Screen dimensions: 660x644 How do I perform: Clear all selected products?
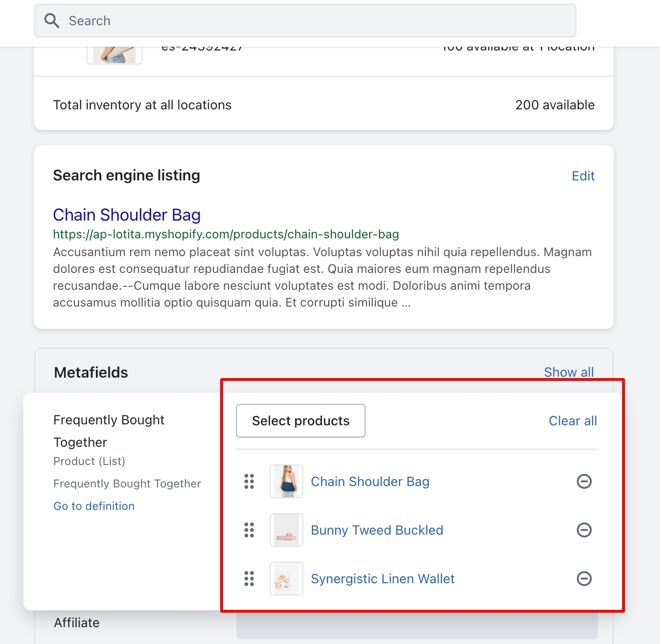coord(573,421)
